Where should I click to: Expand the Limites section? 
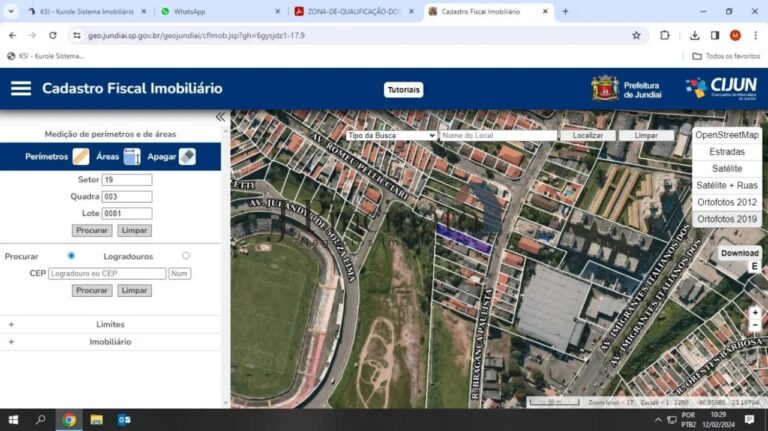click(x=110, y=324)
